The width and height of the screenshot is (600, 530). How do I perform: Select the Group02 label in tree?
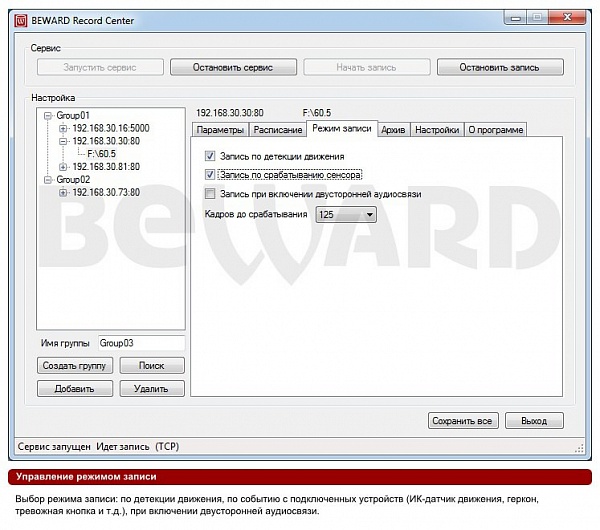pyautogui.click(x=73, y=180)
